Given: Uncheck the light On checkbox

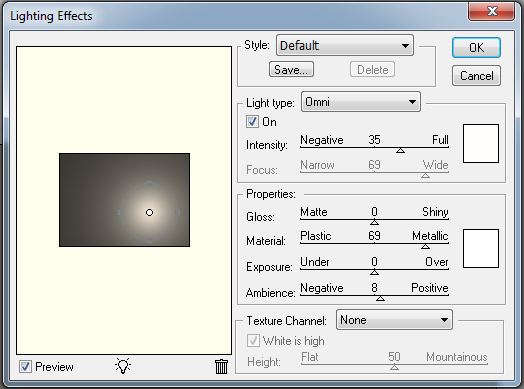Looking at the screenshot, I should click(252, 122).
